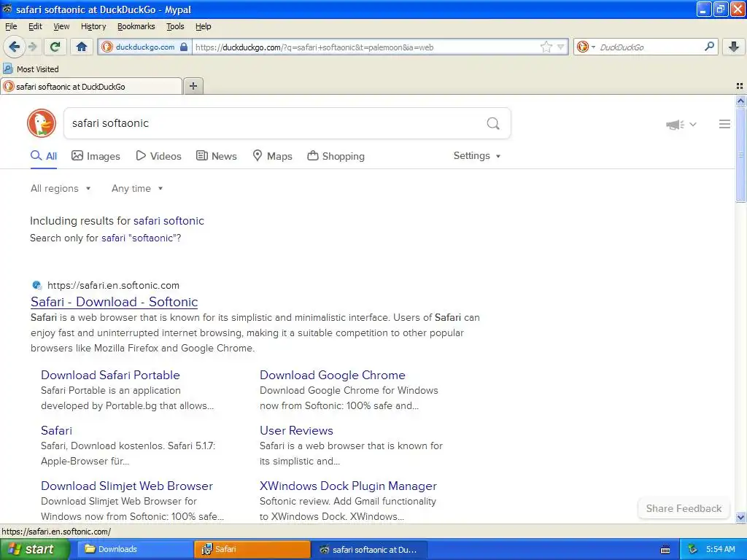This screenshot has width=747, height=560.
Task: Click the vertical scrollbar thumb
Action: [740, 155]
